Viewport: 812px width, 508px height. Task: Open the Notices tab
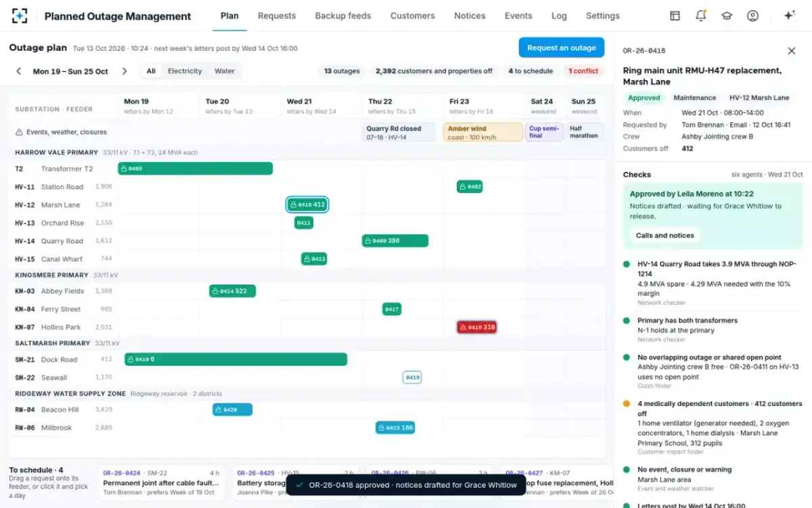click(470, 16)
